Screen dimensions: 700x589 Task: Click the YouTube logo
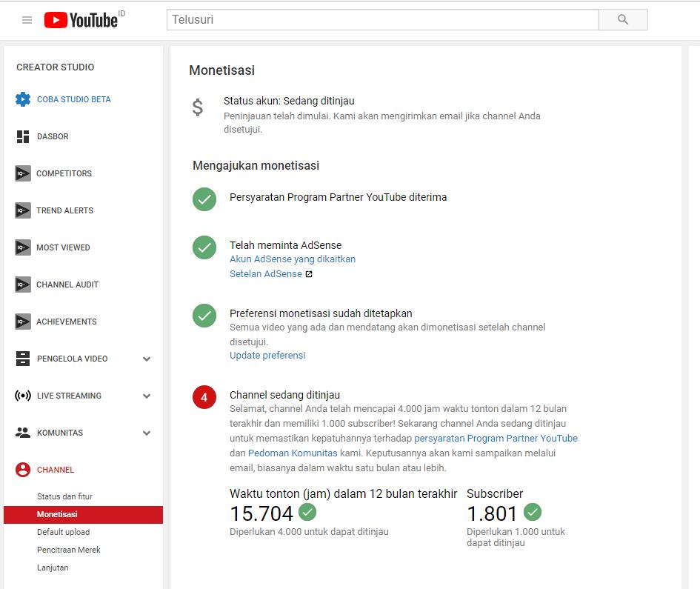tap(81, 20)
